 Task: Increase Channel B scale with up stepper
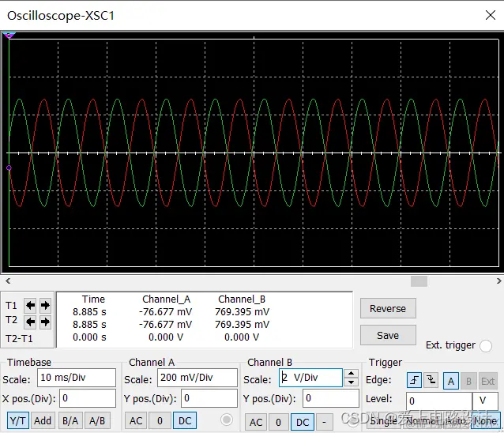coord(351,374)
